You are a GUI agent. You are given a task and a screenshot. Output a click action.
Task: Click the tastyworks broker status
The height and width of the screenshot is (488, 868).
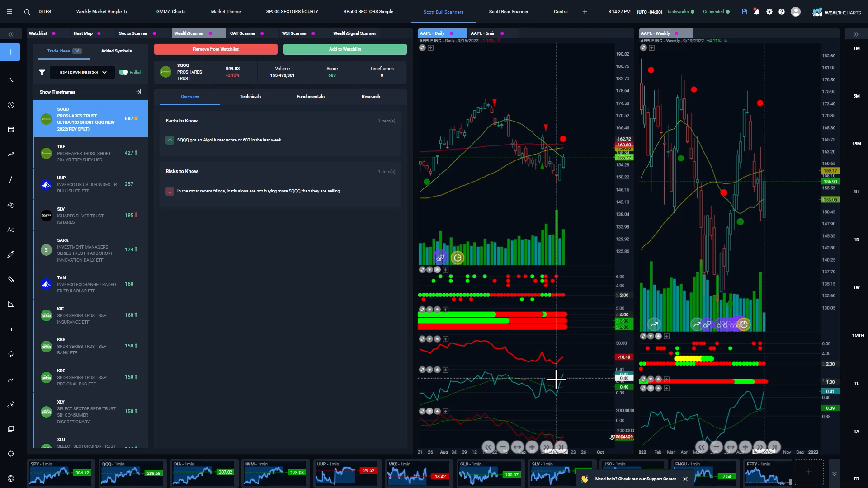680,12
